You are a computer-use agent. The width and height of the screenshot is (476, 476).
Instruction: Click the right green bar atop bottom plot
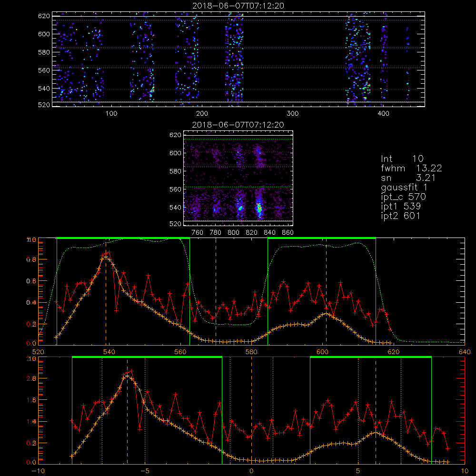coord(371,357)
